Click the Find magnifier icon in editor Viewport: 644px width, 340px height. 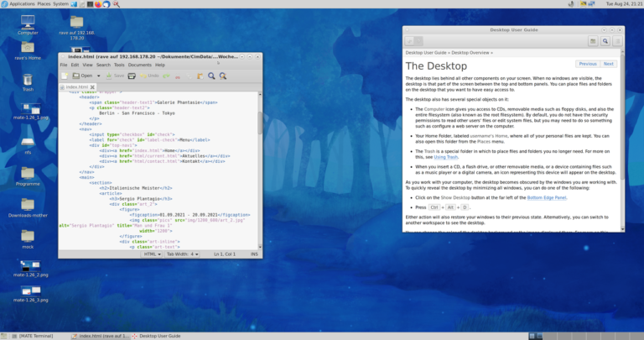(211, 76)
